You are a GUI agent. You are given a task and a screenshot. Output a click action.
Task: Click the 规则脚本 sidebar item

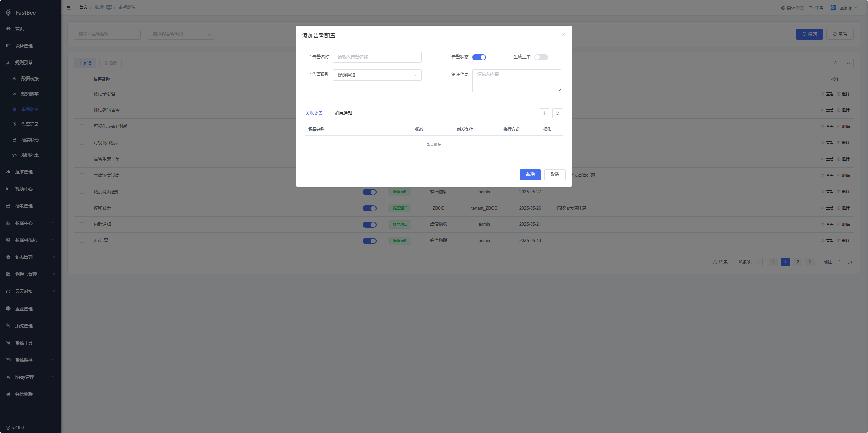click(x=30, y=94)
